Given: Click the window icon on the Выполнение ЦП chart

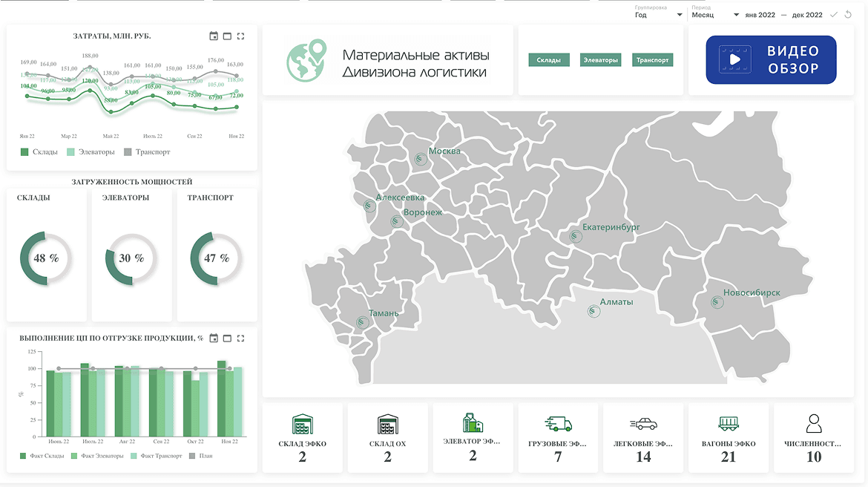Looking at the screenshot, I should coord(227,338).
